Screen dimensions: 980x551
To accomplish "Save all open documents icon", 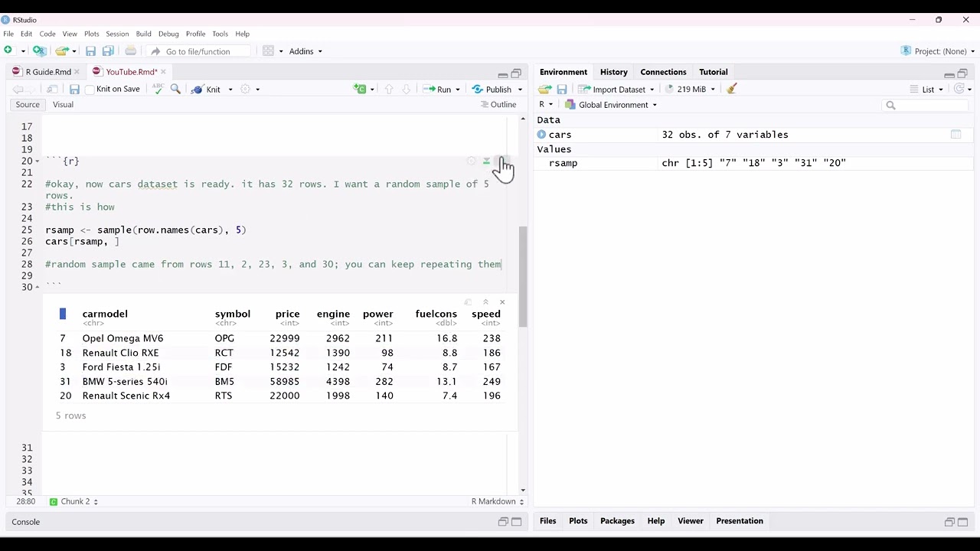I will tap(108, 51).
